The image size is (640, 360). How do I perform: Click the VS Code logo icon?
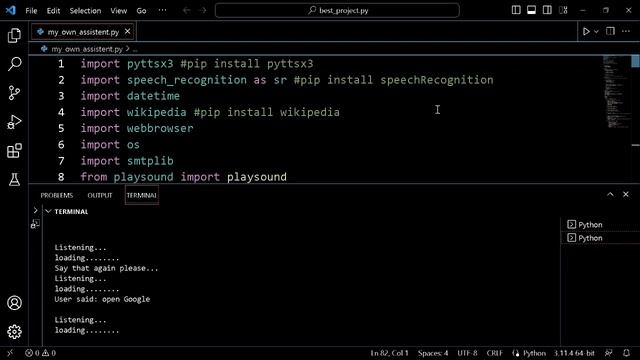(x=11, y=10)
